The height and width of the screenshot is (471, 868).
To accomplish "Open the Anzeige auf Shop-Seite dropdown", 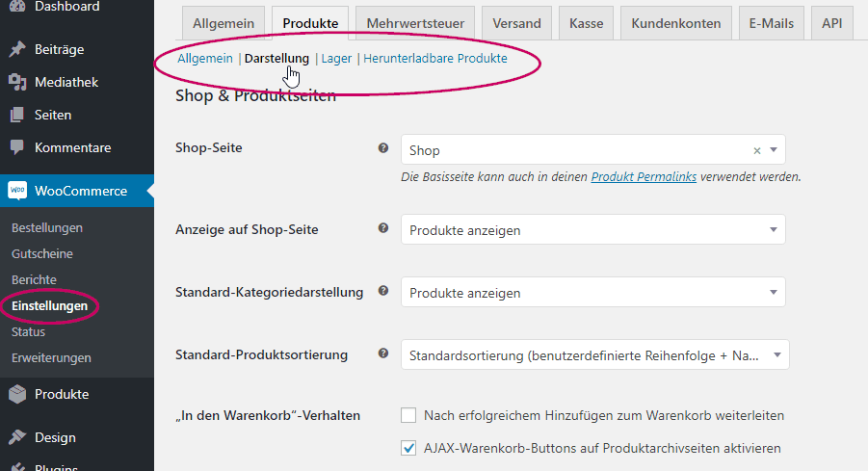I will pos(592,229).
